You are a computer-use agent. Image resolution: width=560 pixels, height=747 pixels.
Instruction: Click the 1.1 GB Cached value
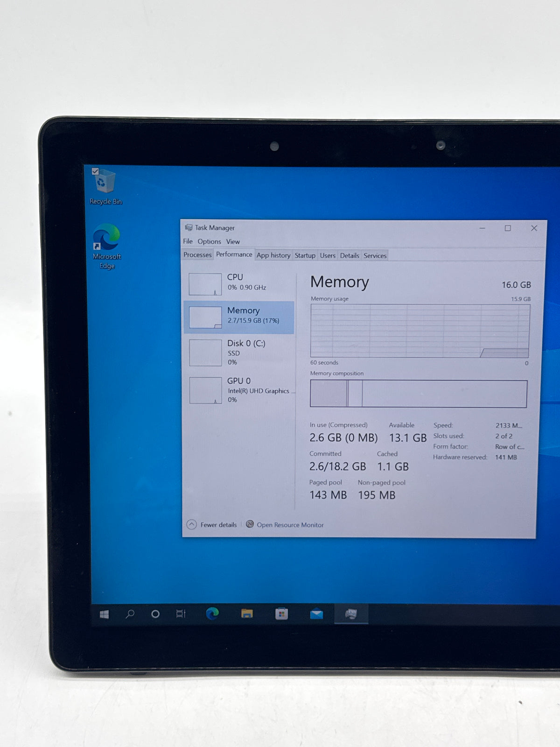point(393,466)
